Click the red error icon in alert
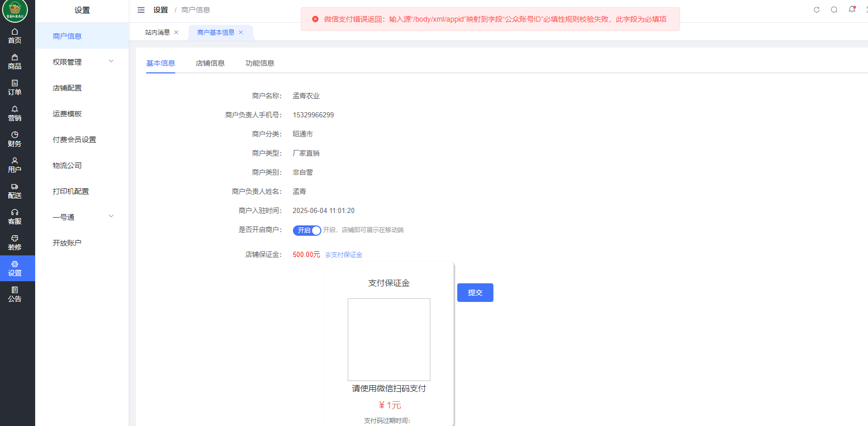Screen dimensions: 868x426 point(315,19)
